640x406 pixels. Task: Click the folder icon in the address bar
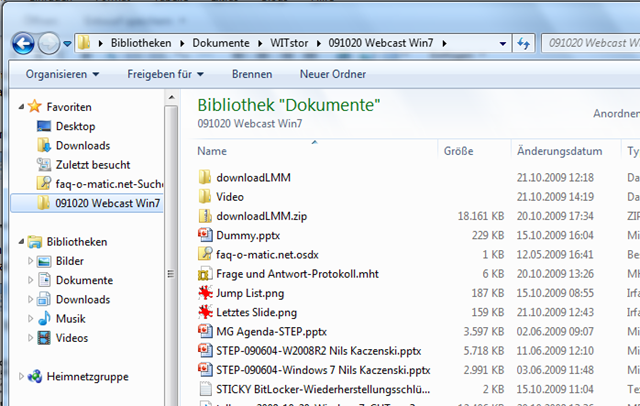(x=84, y=43)
